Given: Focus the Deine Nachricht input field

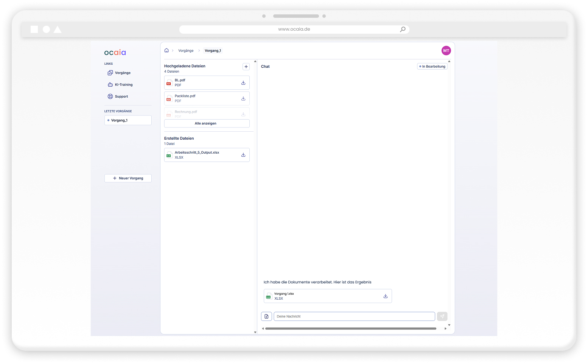Looking at the screenshot, I should 354,316.
